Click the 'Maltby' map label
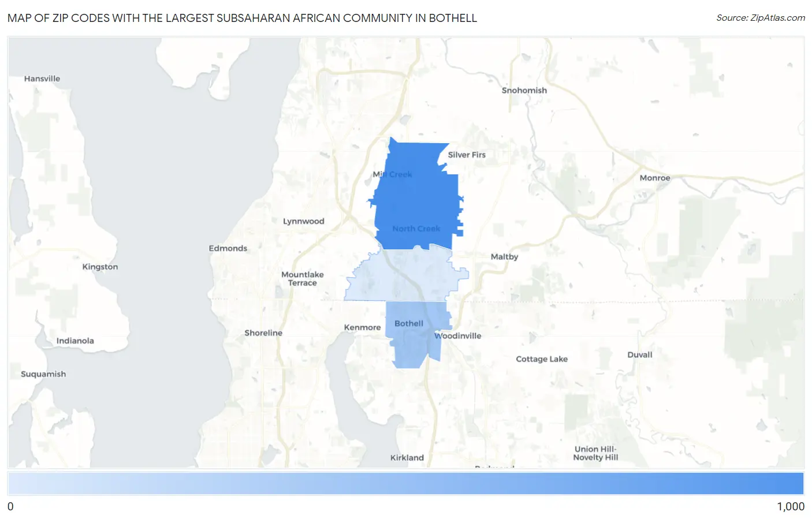Image resolution: width=812 pixels, height=519 pixels. click(x=504, y=257)
